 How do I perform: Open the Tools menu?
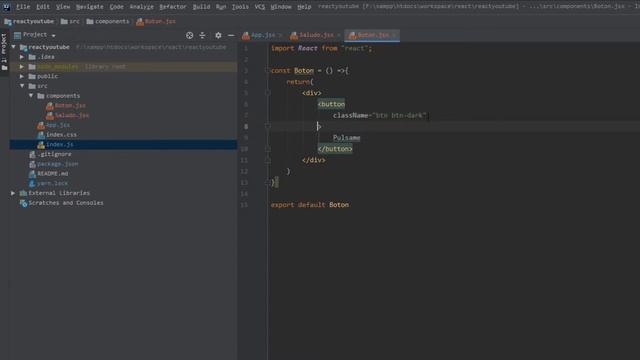(240, 7)
